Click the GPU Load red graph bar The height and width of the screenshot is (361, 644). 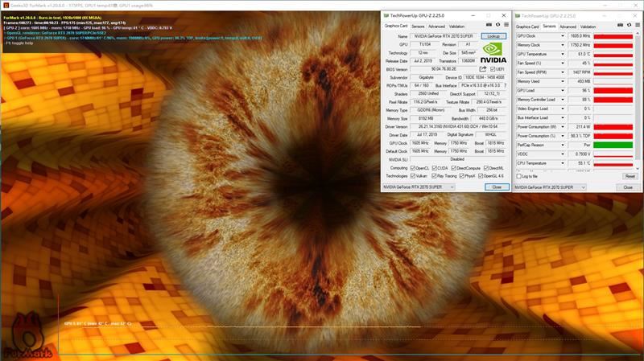coord(613,90)
